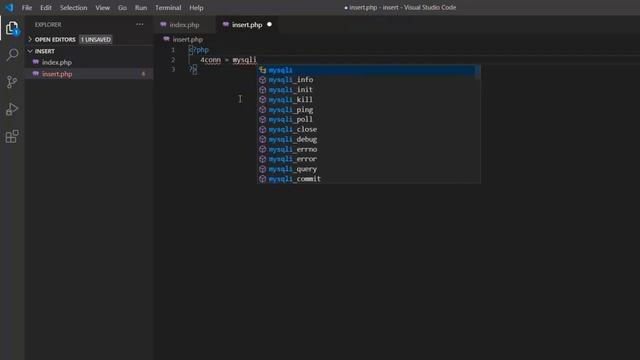Open the Extensions view
This screenshot has width=640, height=360.
12,136
